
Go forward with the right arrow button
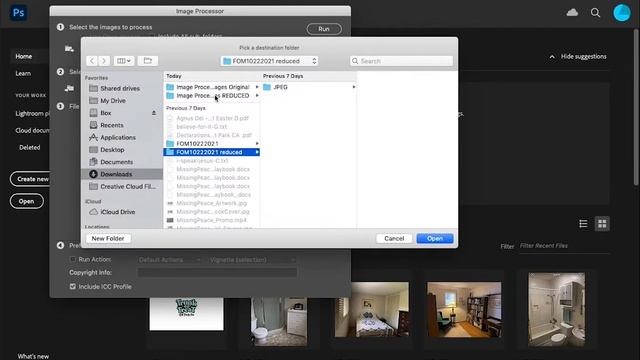104,61
